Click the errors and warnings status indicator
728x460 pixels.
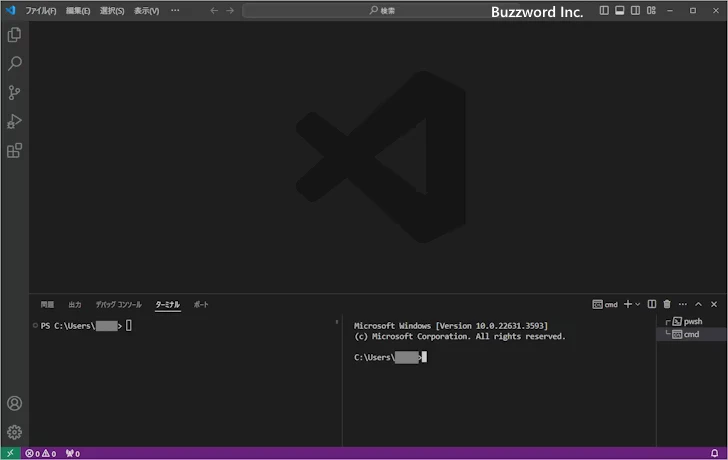[x=40, y=454]
